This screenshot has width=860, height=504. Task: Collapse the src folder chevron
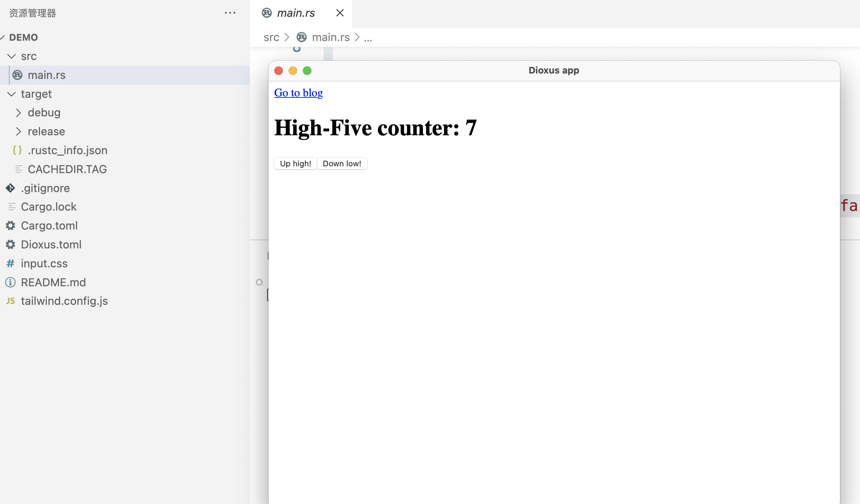(x=11, y=56)
